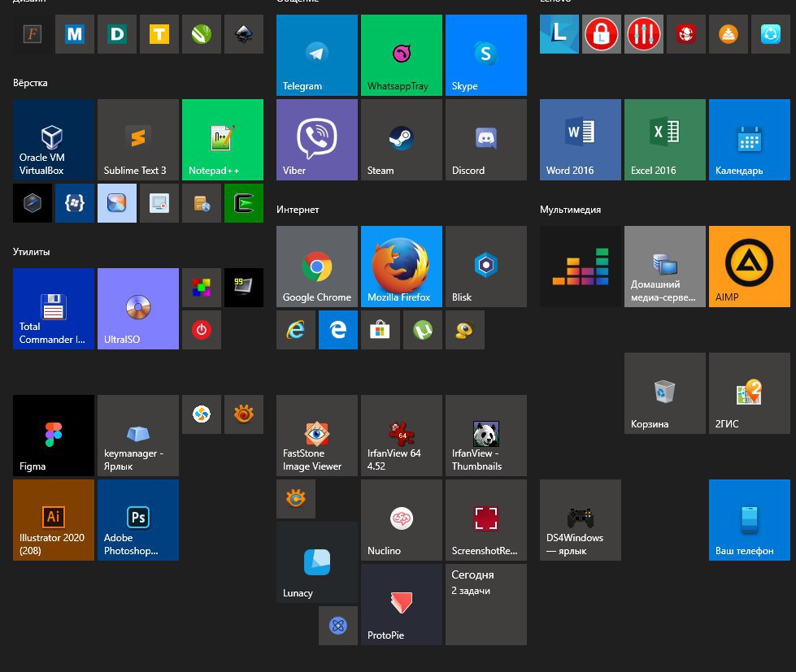Launch Viber from the purple tile
The image size is (796, 672).
tap(317, 140)
